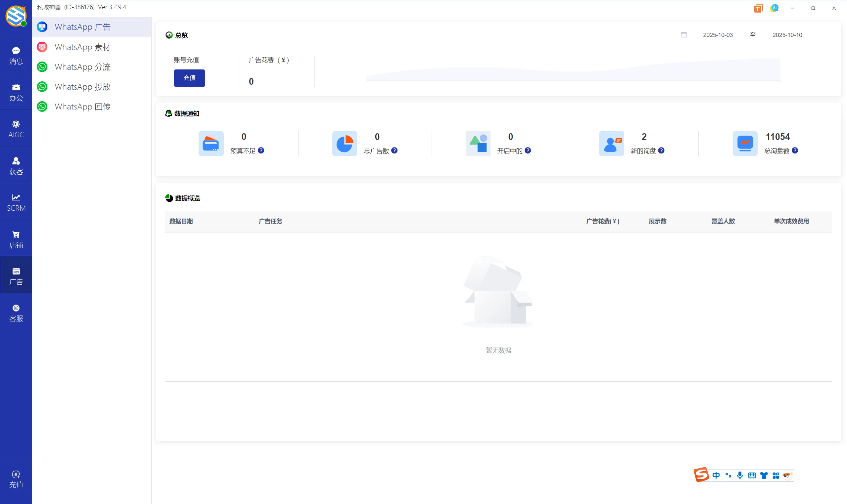This screenshot has height=504, width=847.
Task: Open the AI assistant icon in title bar
Action: coord(774,8)
